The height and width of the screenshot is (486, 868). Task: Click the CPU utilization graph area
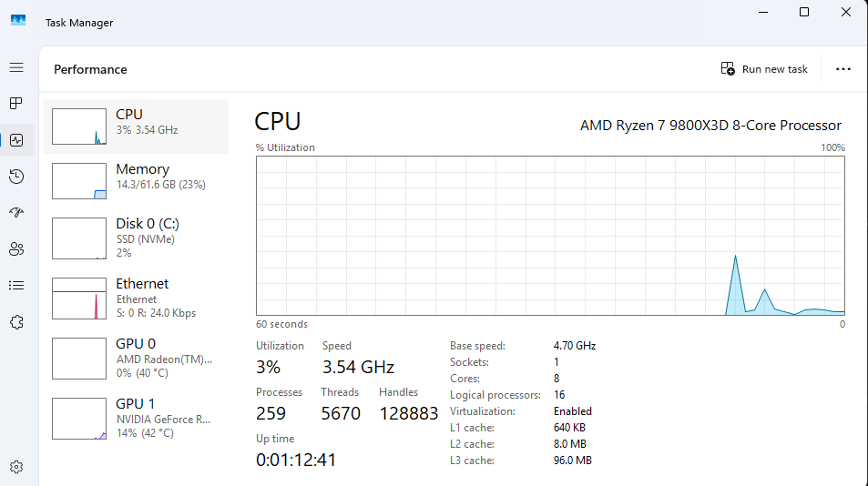[x=550, y=235]
